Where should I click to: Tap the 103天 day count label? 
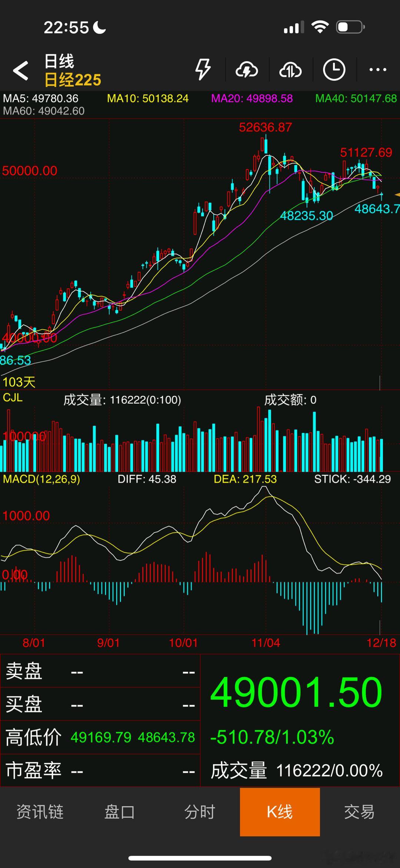coord(19,382)
